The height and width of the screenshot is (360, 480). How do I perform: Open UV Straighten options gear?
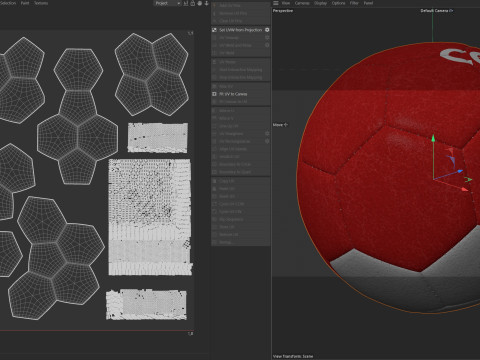tap(267, 133)
